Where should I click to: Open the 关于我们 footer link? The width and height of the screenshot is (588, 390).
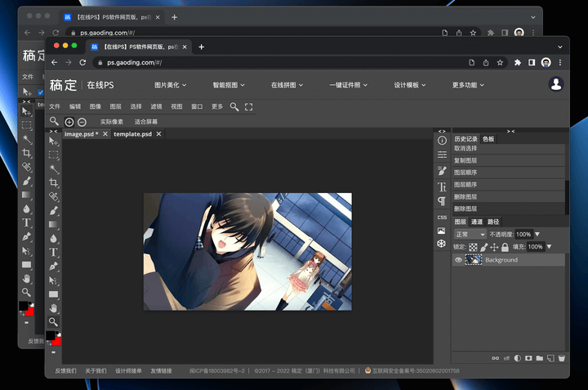point(96,371)
